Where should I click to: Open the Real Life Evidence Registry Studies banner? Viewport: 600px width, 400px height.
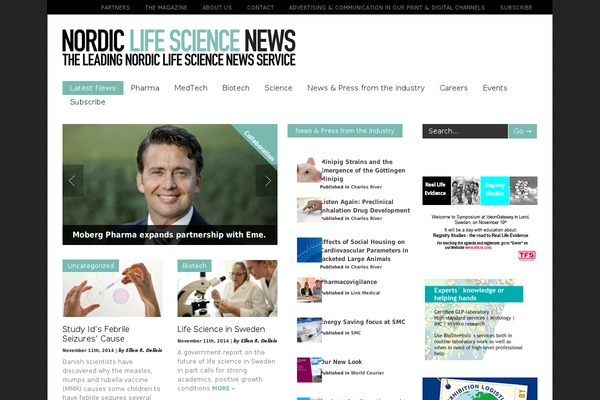tap(480, 219)
